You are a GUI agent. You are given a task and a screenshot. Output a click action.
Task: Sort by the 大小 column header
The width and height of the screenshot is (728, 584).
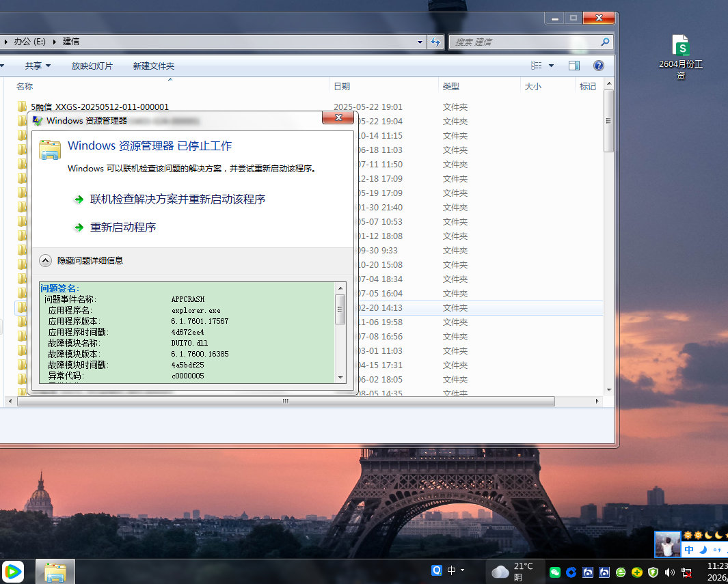pos(532,86)
